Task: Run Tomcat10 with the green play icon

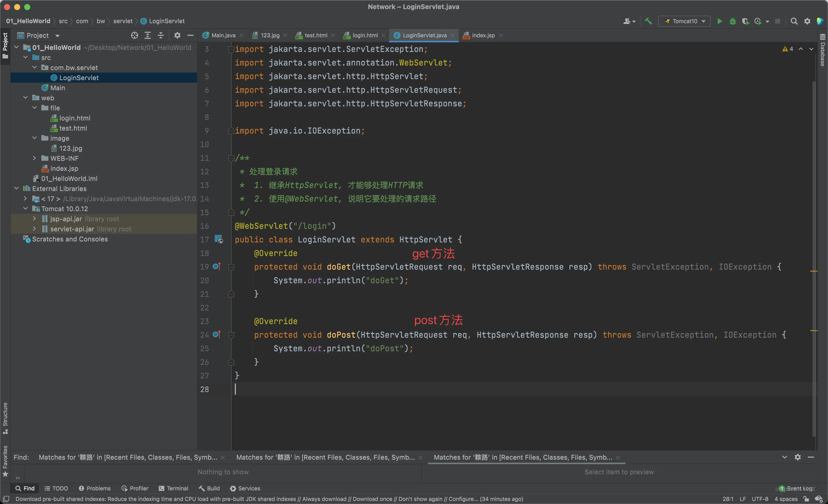Action: click(x=719, y=21)
